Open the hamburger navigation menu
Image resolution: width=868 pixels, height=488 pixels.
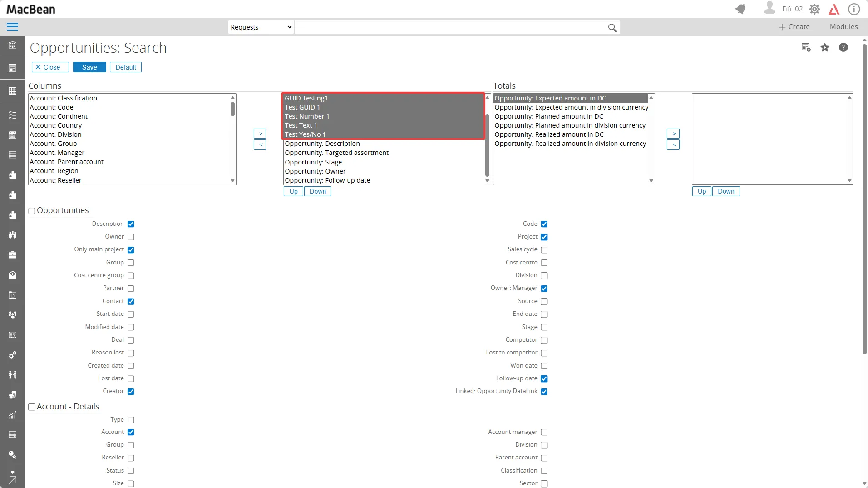pyautogui.click(x=12, y=27)
